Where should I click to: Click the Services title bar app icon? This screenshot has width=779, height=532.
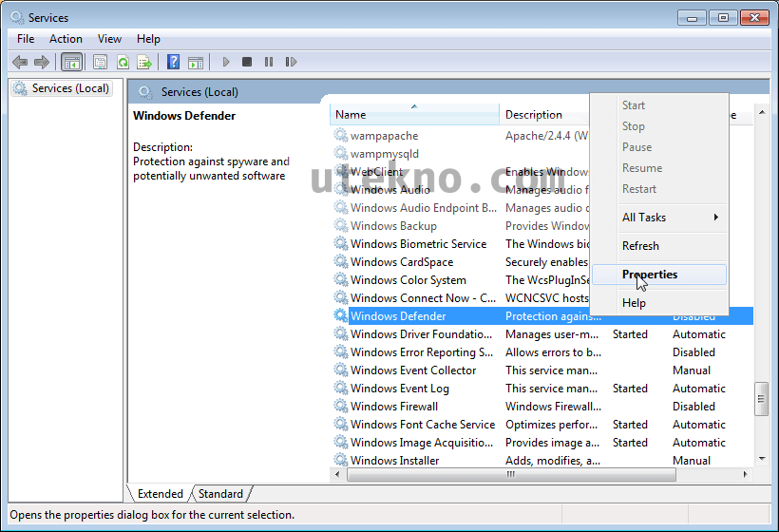tap(17, 17)
